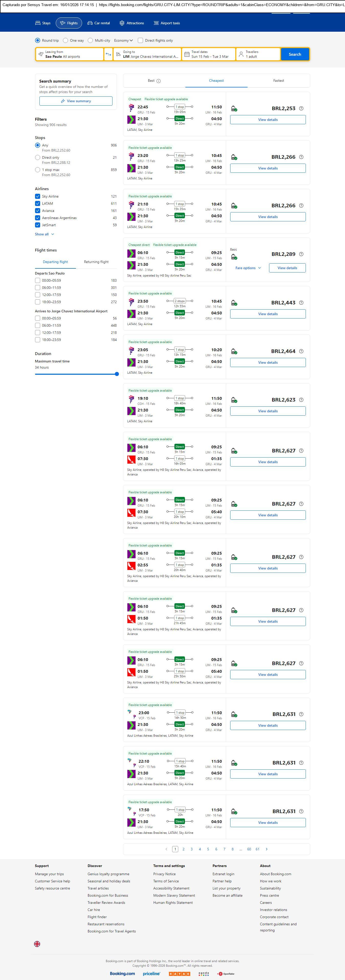
Task: Click the UK flag language icon
Action: click(37, 944)
